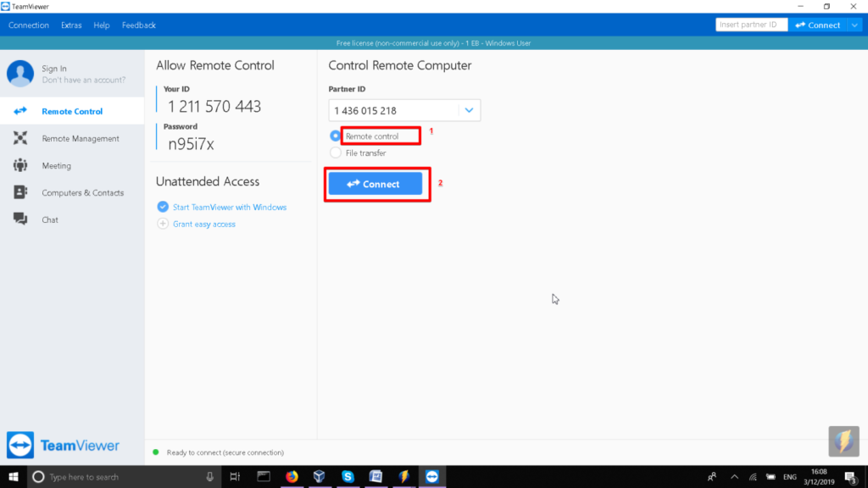The height and width of the screenshot is (488, 868).
Task: Expand the Partner ID history dropdown
Action: (x=469, y=110)
